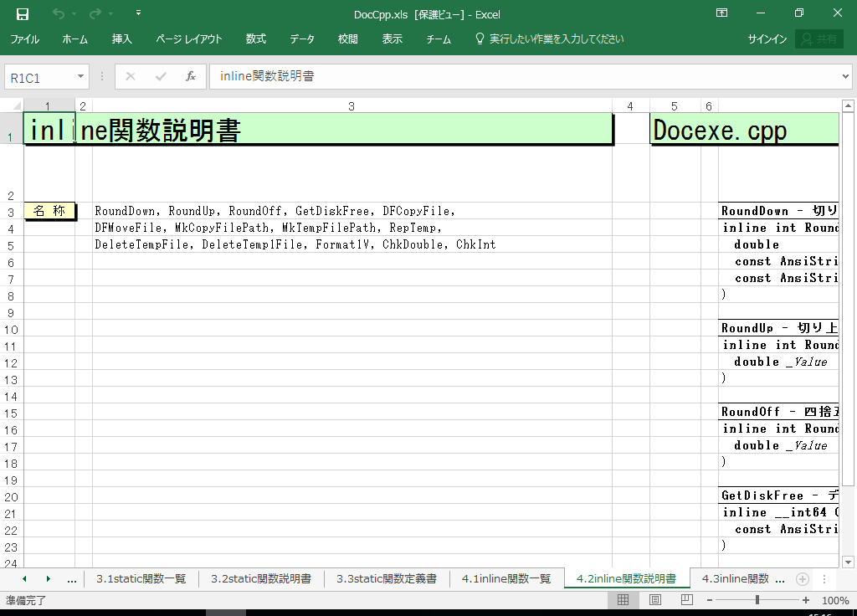
Task: Click the 共有 share button
Action: pyautogui.click(x=819, y=39)
